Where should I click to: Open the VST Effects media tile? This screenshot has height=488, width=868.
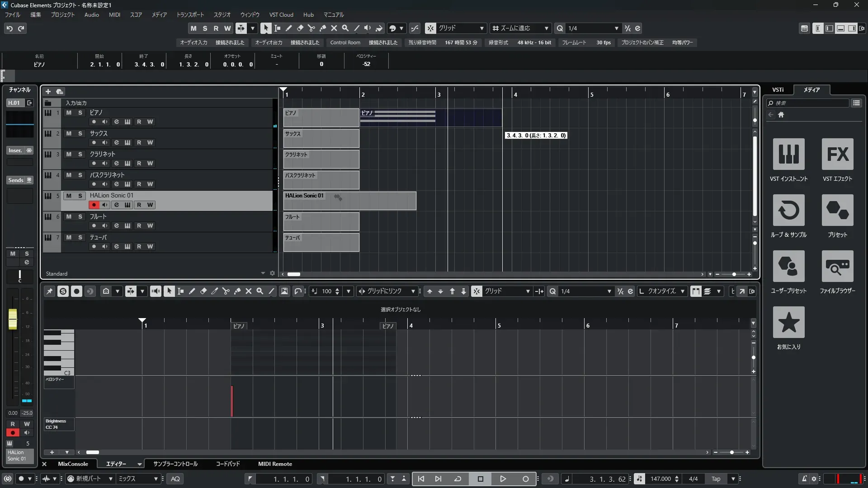pos(837,154)
